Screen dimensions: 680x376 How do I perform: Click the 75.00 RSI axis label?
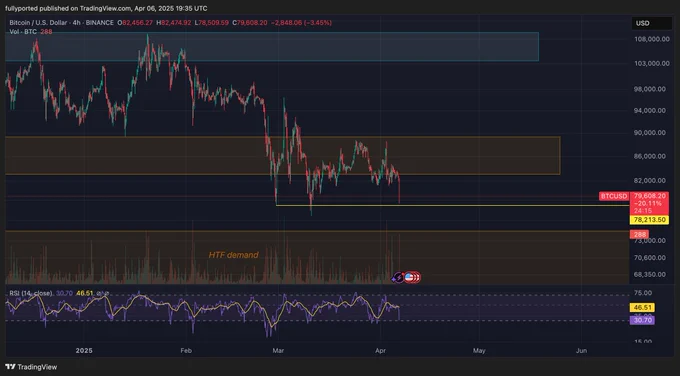643,293
